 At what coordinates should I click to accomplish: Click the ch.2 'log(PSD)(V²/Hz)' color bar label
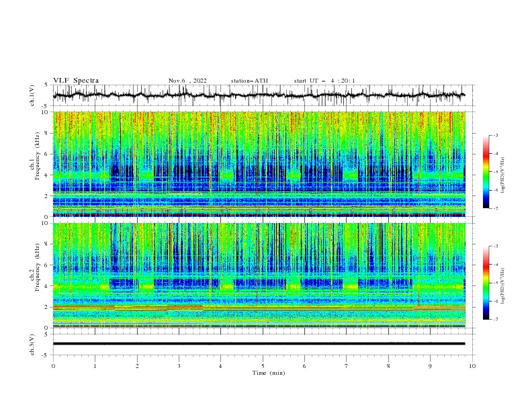coord(502,285)
